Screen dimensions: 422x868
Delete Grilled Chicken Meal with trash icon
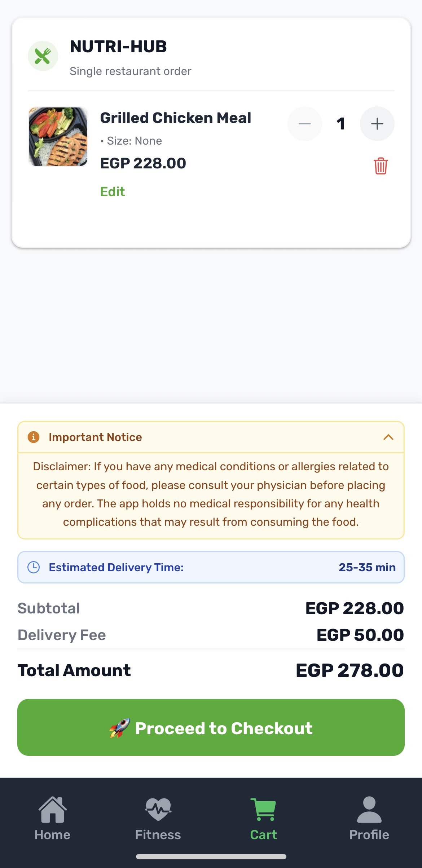click(x=381, y=166)
